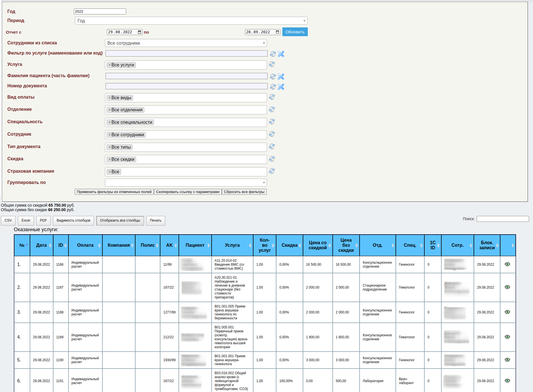Image resolution: width=533 pixels, height=392 pixels.
Task: Open the Период dropdown
Action: point(191,21)
